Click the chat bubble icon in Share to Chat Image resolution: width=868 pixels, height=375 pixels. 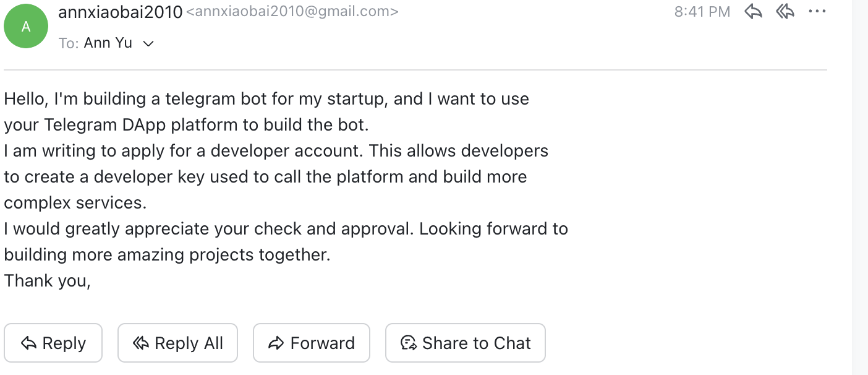click(x=409, y=343)
